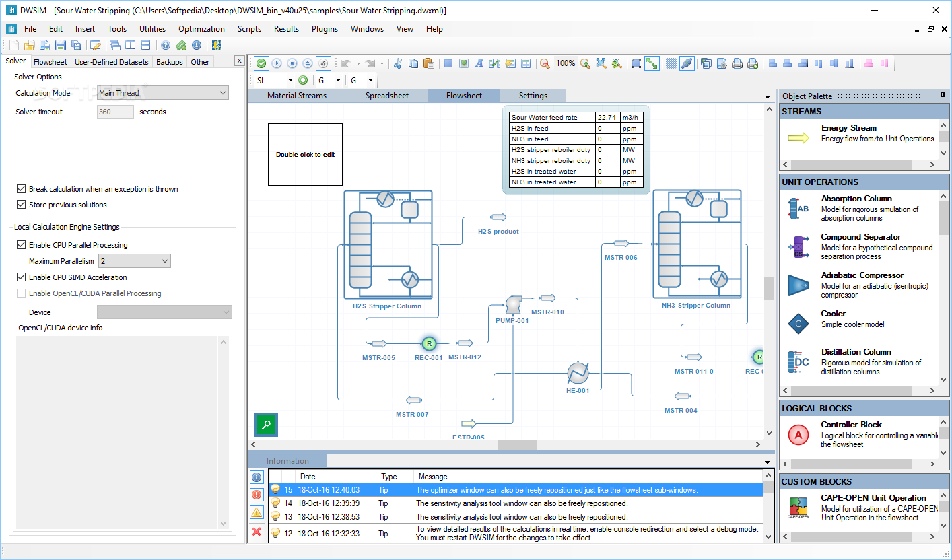Click the yellow warning filter icon
Image resolution: width=952 pixels, height=560 pixels.
point(257,513)
